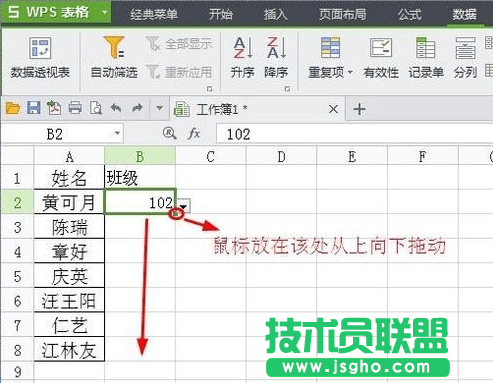Select column C header
Viewport: 493px width, 383px height.
(x=211, y=156)
